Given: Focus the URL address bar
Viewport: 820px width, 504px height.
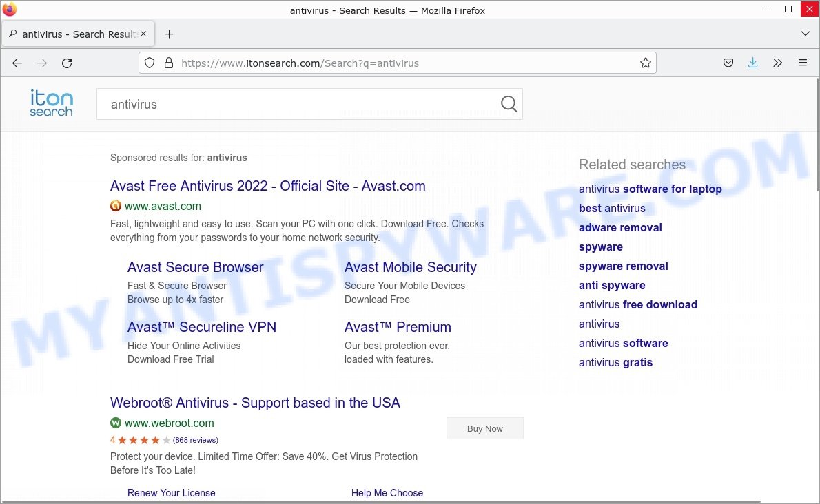Looking at the screenshot, I should pos(398,63).
